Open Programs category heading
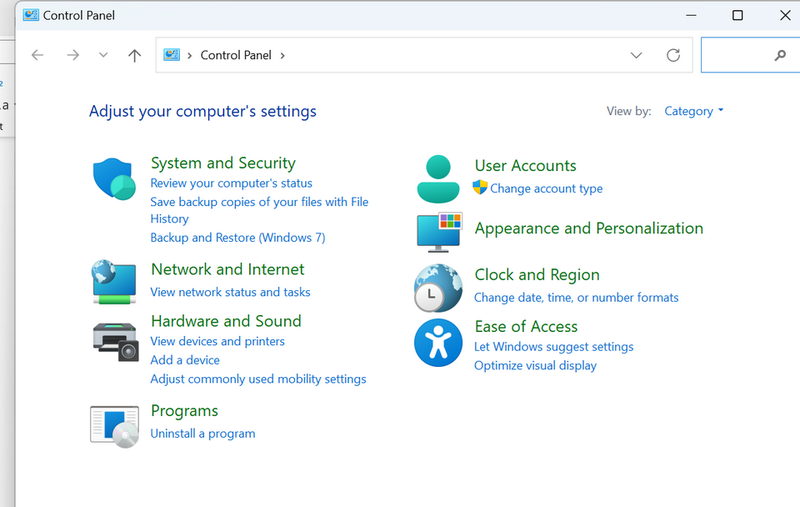The width and height of the screenshot is (800, 507). (x=184, y=411)
